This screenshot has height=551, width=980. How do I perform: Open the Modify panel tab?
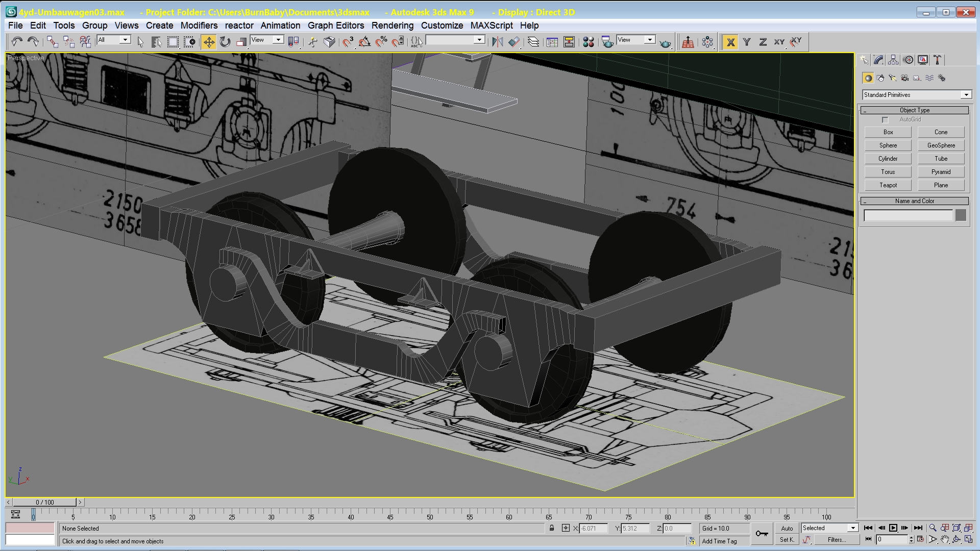(878, 60)
